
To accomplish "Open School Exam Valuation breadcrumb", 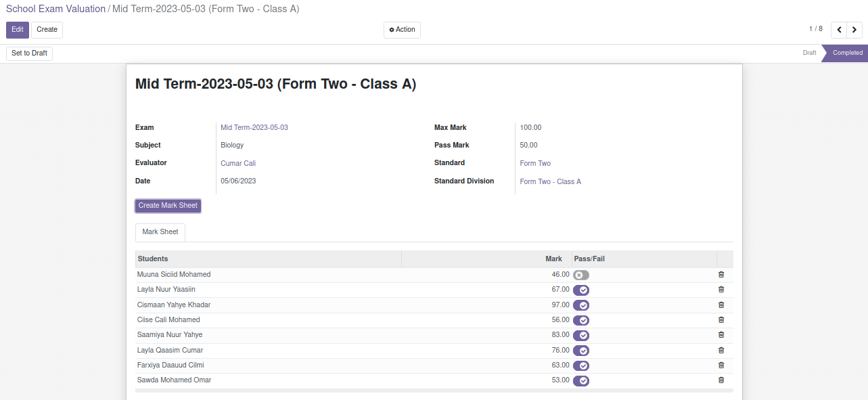I will click(x=55, y=9).
